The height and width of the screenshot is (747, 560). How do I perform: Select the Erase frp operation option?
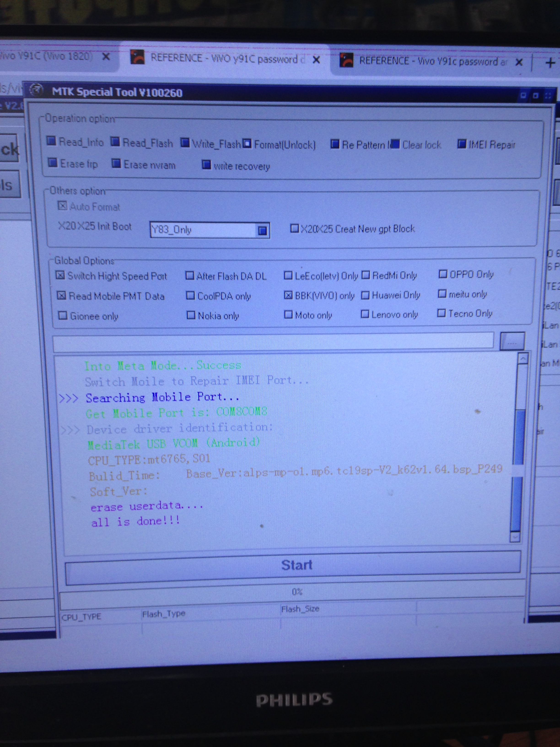52,162
